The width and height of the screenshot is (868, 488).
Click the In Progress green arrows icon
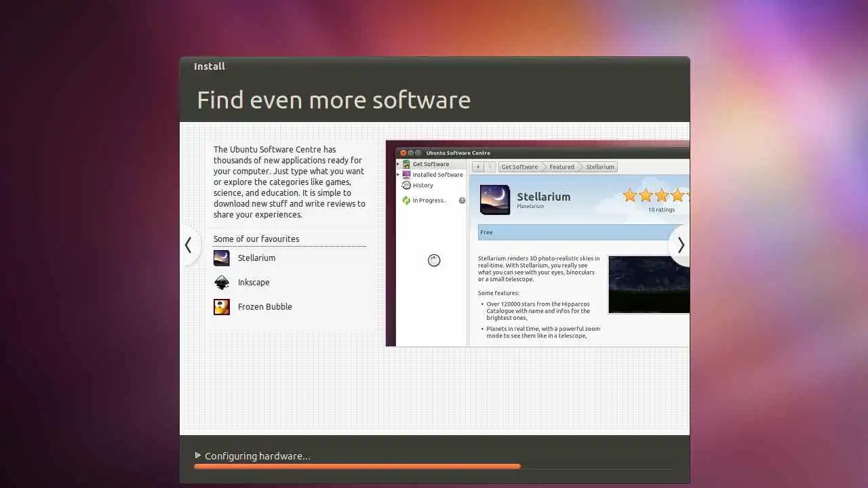pyautogui.click(x=406, y=200)
